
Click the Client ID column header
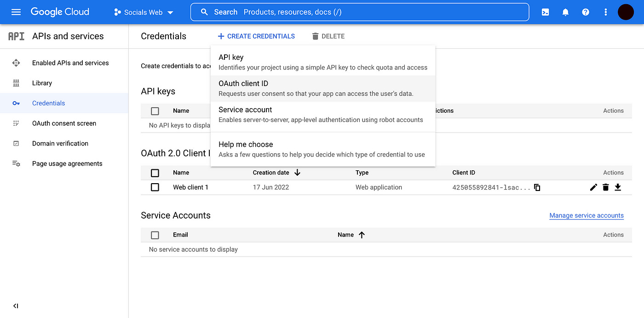point(464,173)
